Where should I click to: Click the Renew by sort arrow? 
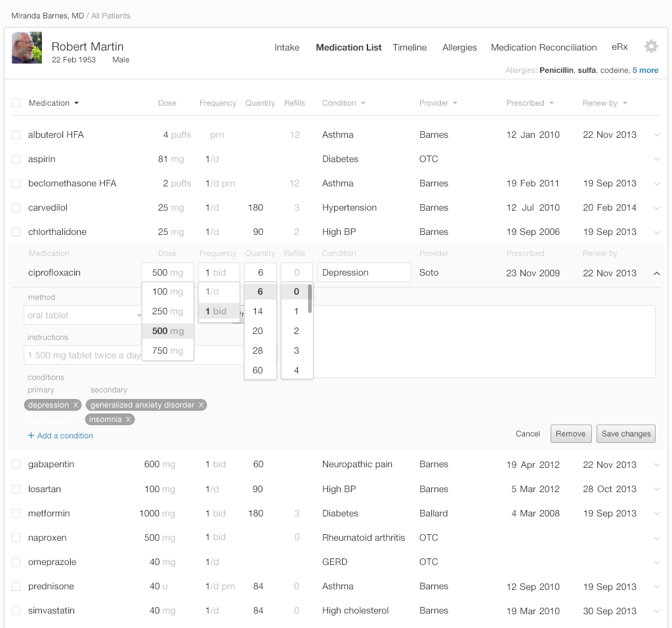(x=625, y=103)
